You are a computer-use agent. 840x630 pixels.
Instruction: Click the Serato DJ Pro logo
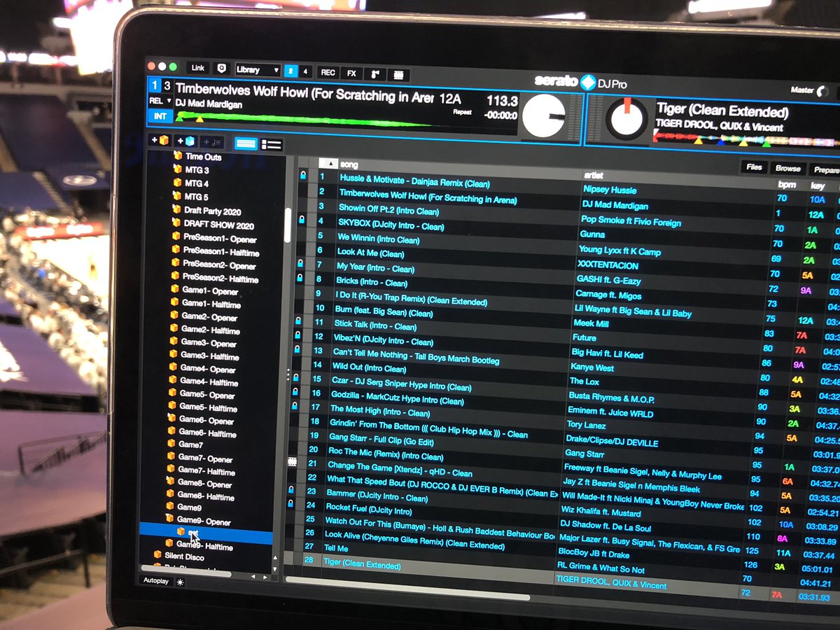point(580,82)
